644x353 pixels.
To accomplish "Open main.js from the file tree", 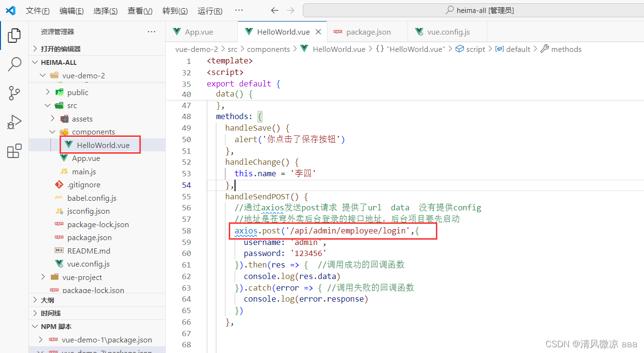I will (97, 171).
